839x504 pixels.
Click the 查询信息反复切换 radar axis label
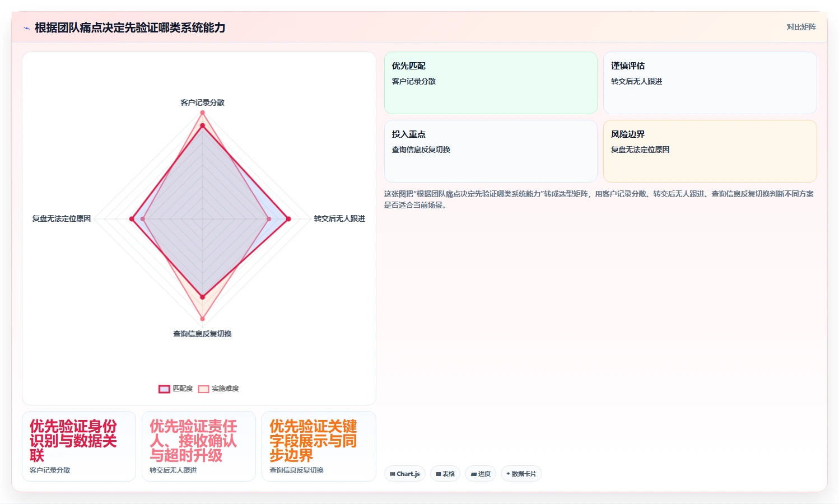point(202,334)
